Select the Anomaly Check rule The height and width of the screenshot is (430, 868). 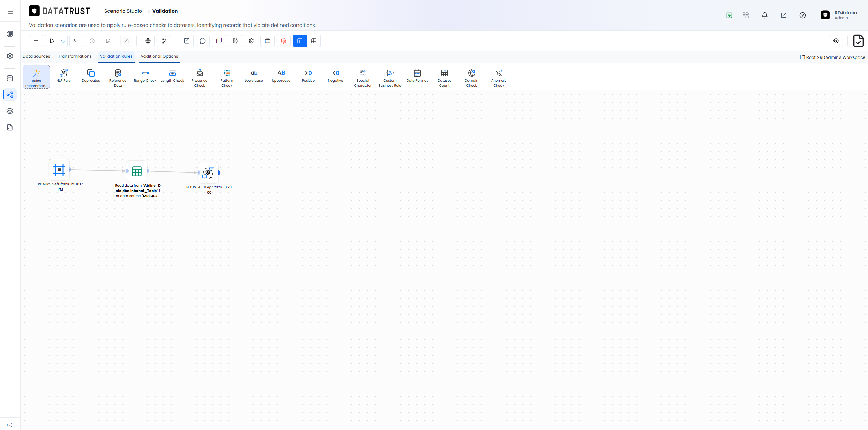coord(499,78)
